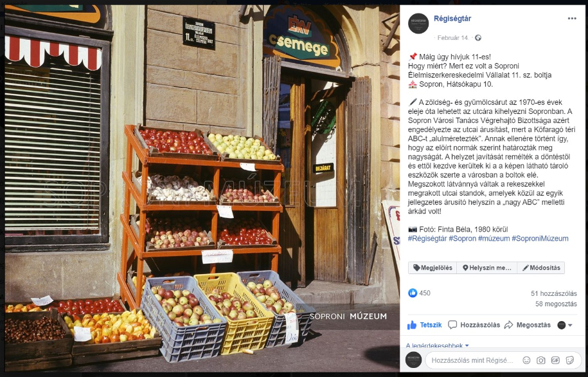Click the Régiségtár profile avatar
Screen dimensions: 588x377
(418, 23)
